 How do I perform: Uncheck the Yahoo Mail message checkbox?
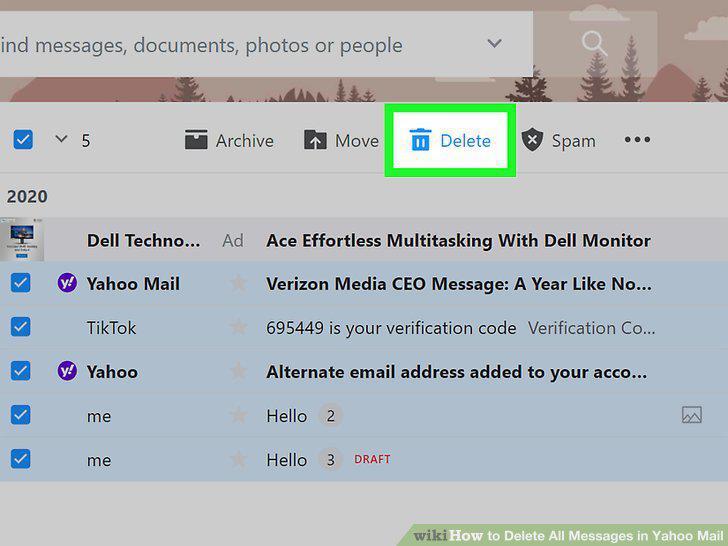click(x=21, y=283)
